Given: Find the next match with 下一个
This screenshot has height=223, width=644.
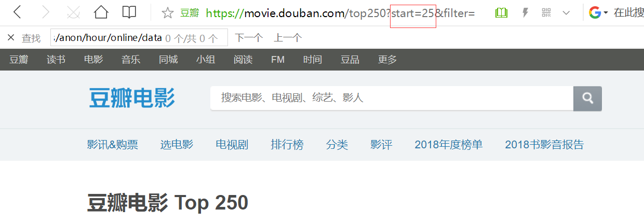Looking at the screenshot, I should 249,38.
